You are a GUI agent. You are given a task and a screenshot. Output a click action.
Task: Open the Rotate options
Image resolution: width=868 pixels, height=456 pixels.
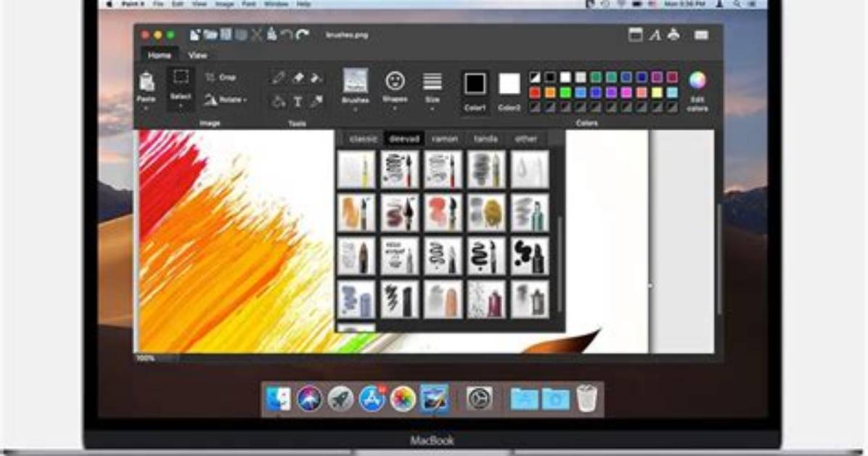pyautogui.click(x=225, y=100)
